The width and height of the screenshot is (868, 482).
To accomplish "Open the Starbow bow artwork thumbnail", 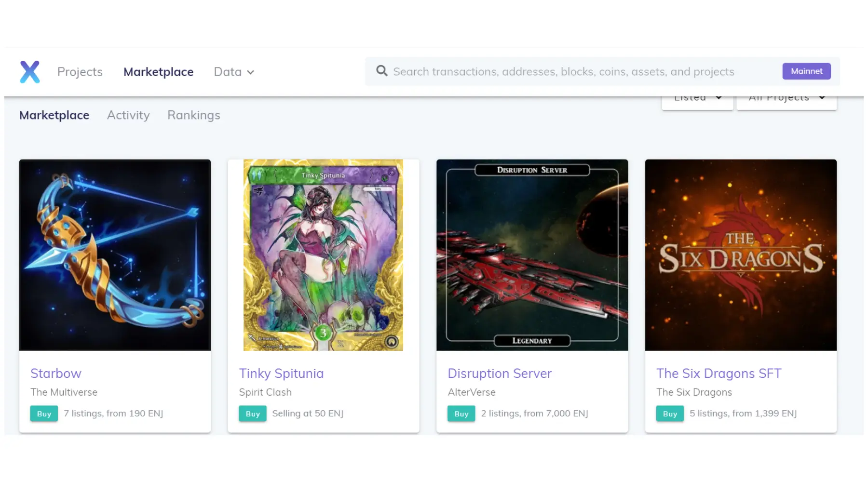I will click(x=115, y=255).
